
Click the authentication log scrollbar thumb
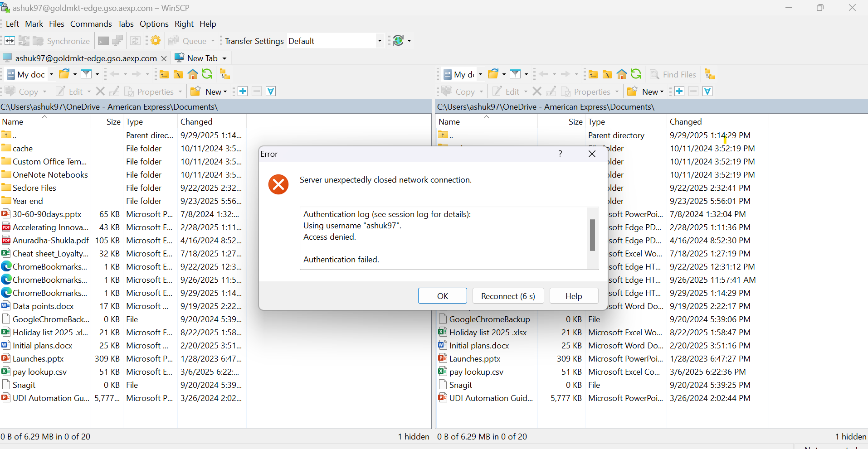point(592,235)
